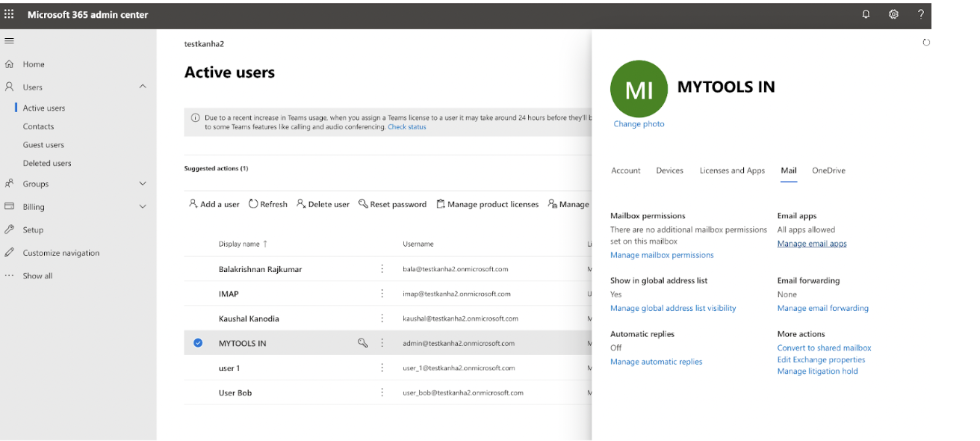This screenshot has height=441, width=980.
Task: Click the Show all ellipsis icon
Action: 10,276
